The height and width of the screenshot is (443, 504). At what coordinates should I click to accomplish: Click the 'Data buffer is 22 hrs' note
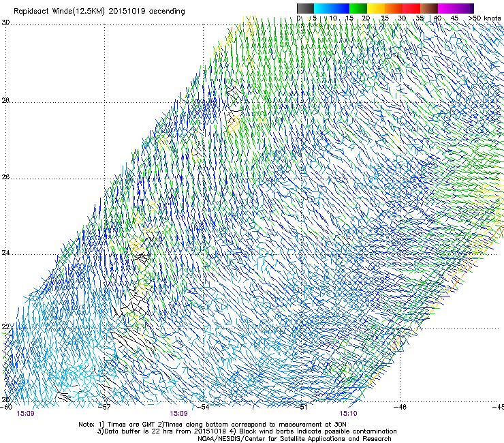click(x=247, y=431)
